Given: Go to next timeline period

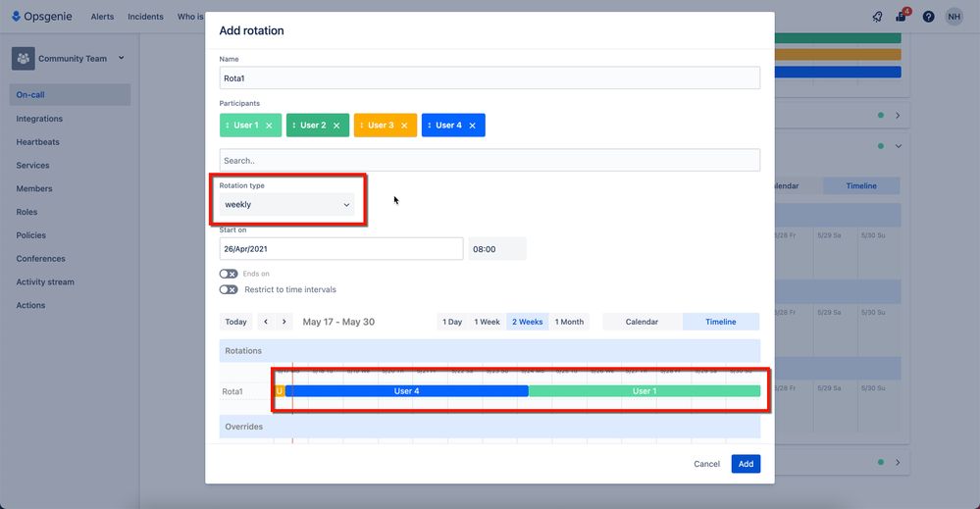Looking at the screenshot, I should tap(284, 322).
